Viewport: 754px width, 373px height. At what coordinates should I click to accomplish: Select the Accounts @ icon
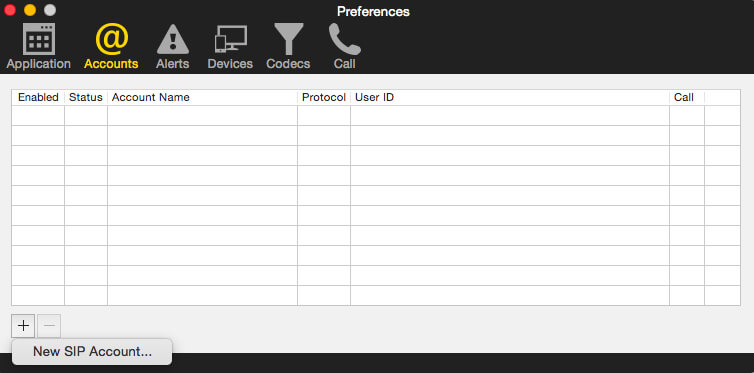(112, 39)
